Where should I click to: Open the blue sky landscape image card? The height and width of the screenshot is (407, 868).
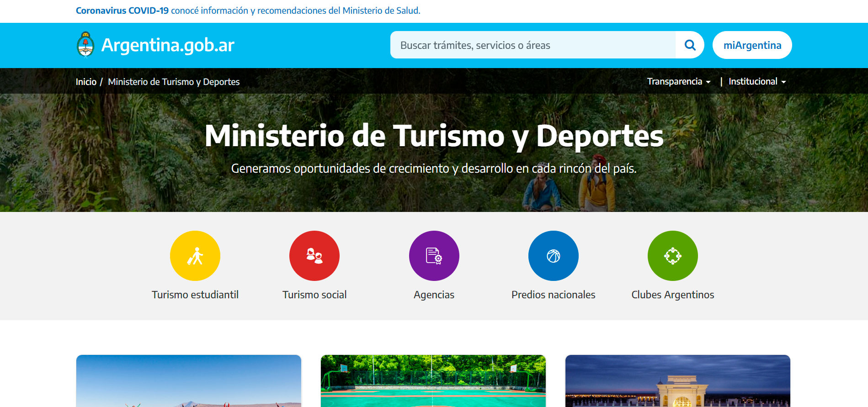coord(189,381)
